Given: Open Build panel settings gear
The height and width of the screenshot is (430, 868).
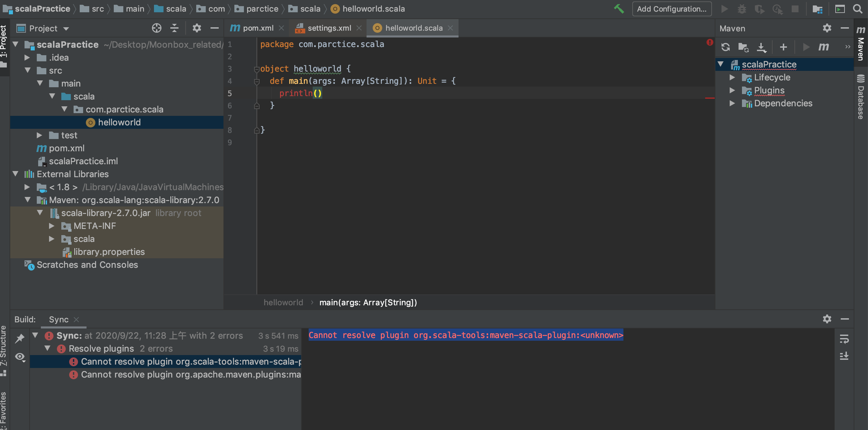Looking at the screenshot, I should (827, 319).
